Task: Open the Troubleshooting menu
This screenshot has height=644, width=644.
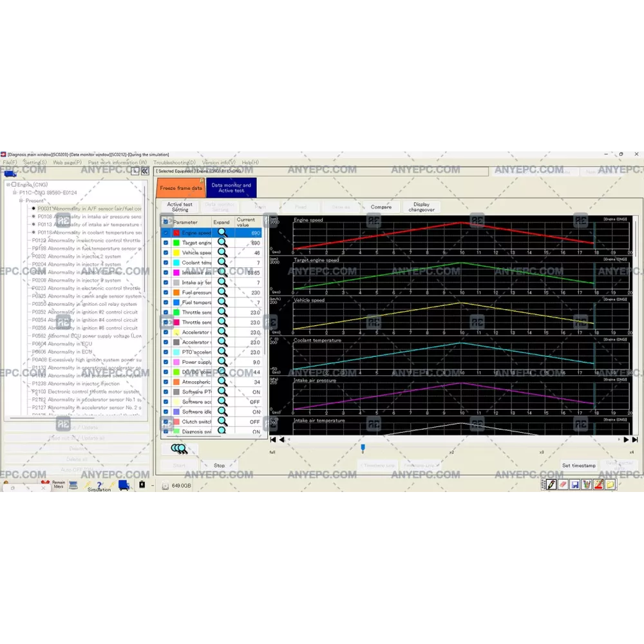Action: [x=174, y=163]
